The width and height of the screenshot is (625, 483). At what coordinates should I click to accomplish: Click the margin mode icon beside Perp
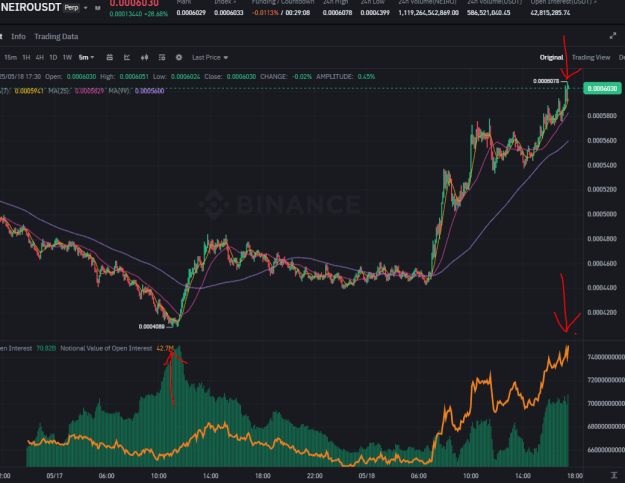pyautogui.click(x=98, y=8)
